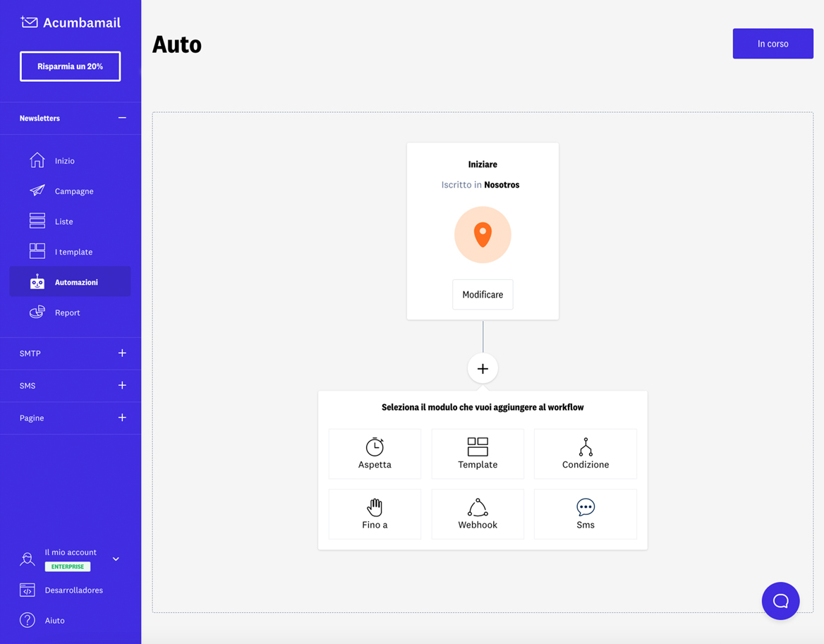
Task: Click the Modificare button
Action: pos(483,294)
